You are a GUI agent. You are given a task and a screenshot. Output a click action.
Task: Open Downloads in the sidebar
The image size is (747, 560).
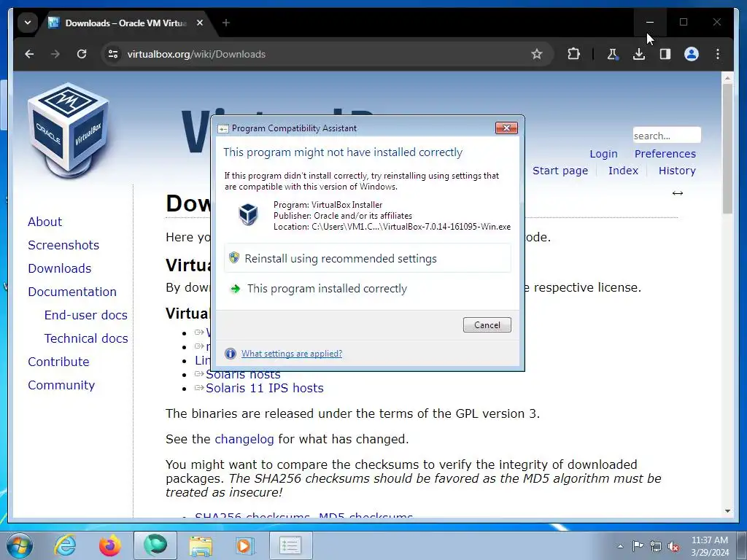click(x=60, y=268)
